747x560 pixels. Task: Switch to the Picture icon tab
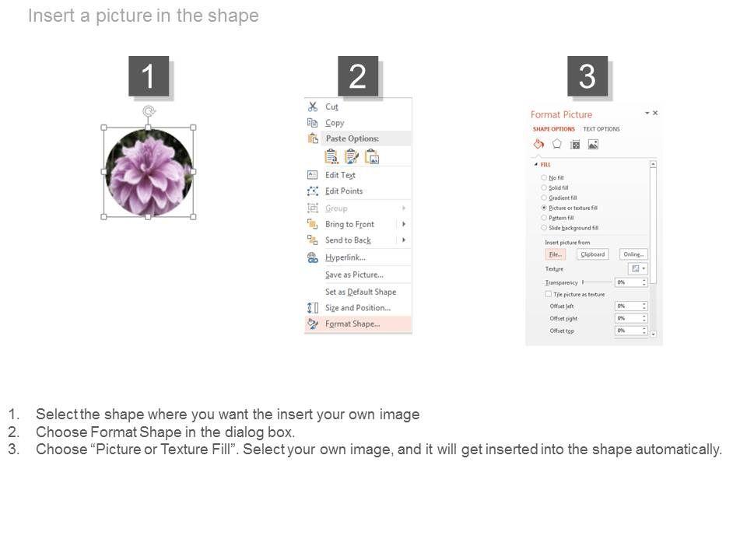click(x=593, y=145)
